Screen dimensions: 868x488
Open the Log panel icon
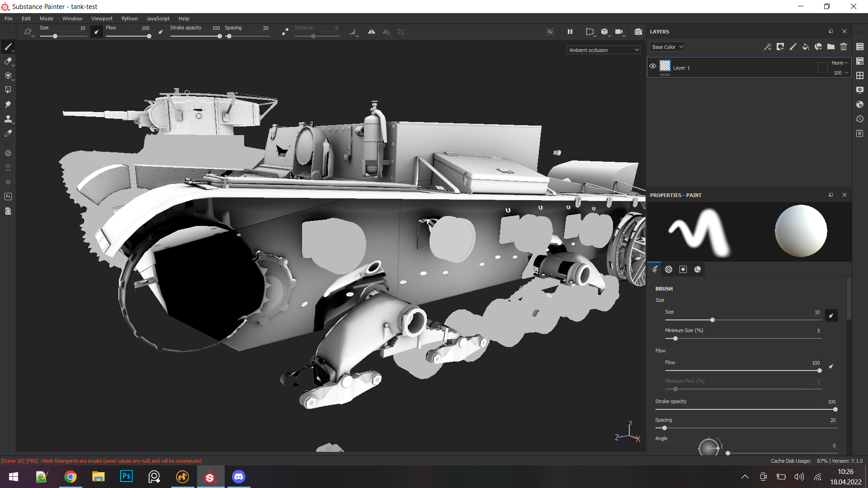click(x=860, y=133)
